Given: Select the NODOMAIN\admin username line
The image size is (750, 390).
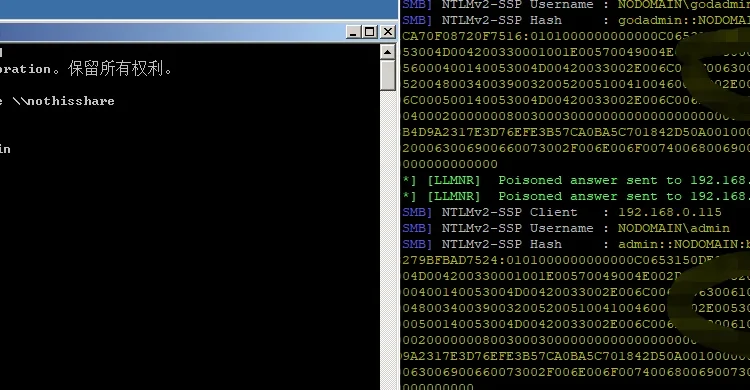Looking at the screenshot, I should pyautogui.click(x=566, y=228).
